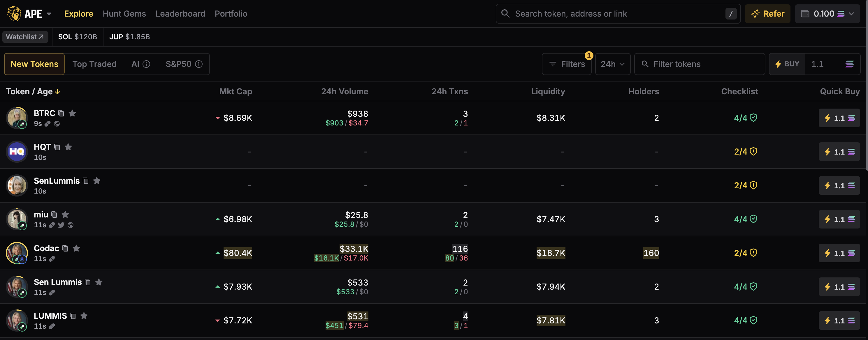Sort by Liquidity column
The width and height of the screenshot is (868, 340).
click(548, 92)
